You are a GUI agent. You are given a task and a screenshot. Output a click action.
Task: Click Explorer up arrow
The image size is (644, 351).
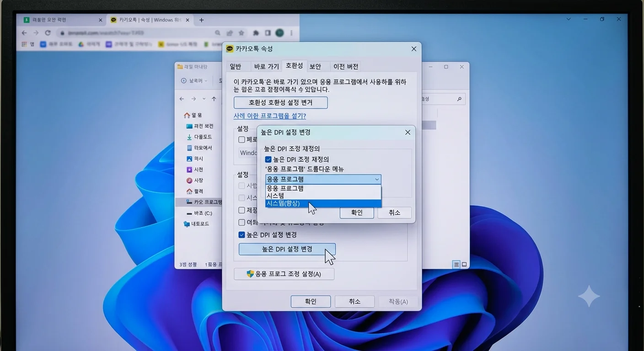point(214,99)
